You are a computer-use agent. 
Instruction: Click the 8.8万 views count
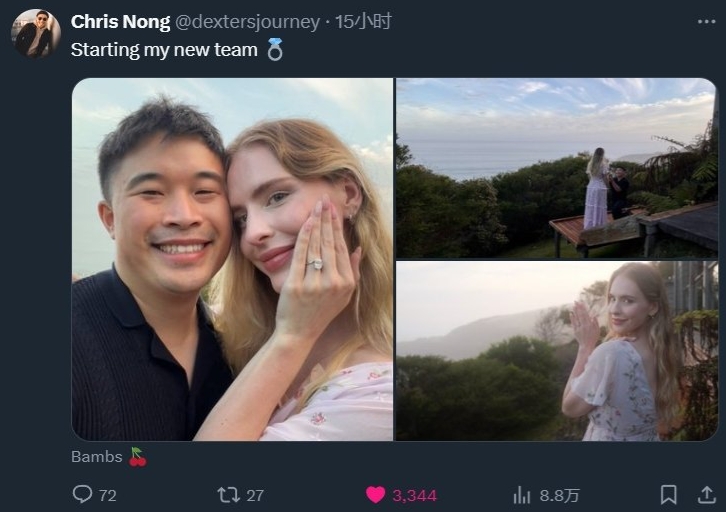560,496
